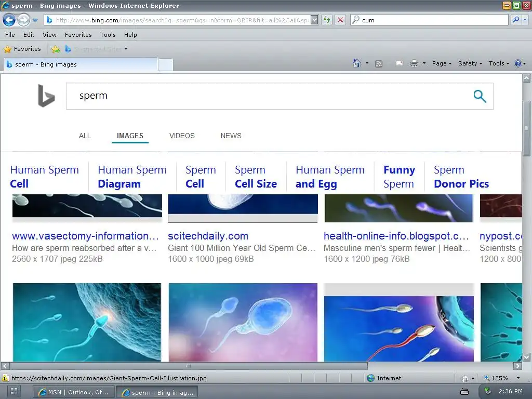This screenshot has height=399, width=532.
Task: Switch to the ALL results tab
Action: click(x=85, y=136)
